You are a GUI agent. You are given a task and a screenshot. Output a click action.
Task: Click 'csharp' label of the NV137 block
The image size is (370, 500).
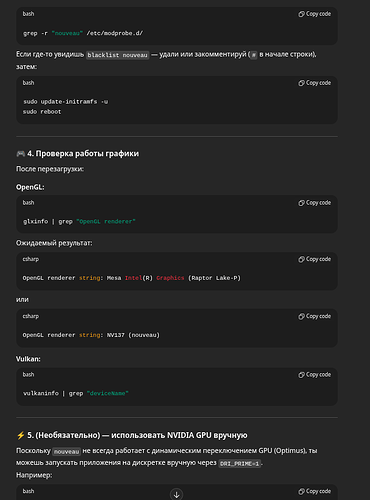[x=31, y=316]
